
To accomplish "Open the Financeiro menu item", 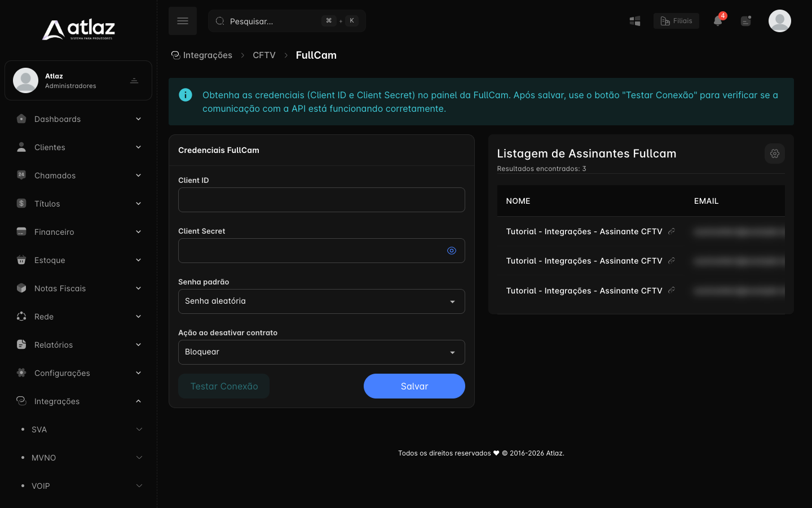I will (x=78, y=232).
